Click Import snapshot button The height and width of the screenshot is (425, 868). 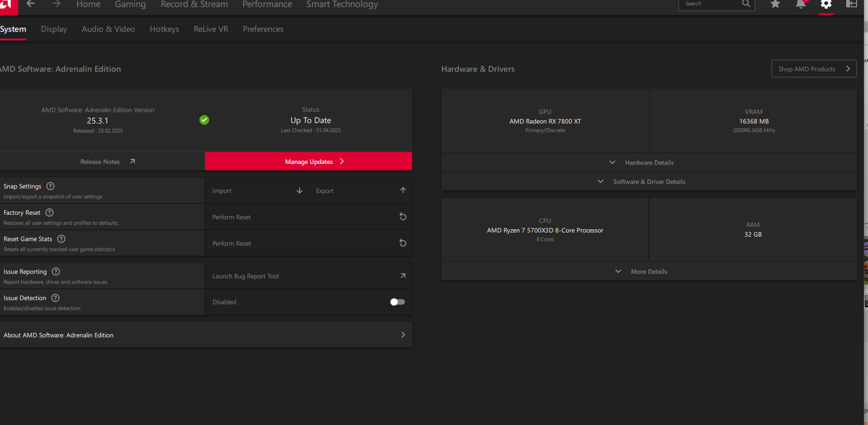click(x=257, y=191)
